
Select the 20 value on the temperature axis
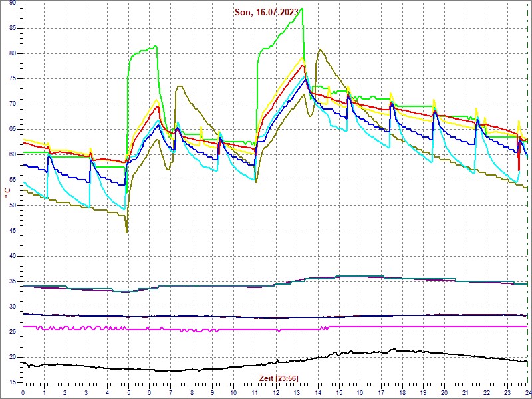point(12,357)
